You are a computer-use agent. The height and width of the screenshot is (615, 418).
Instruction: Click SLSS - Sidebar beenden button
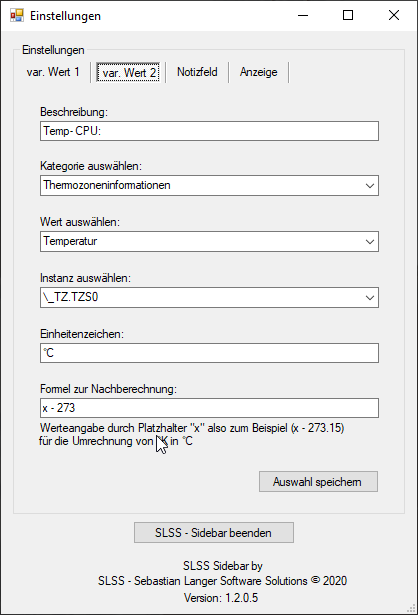(214, 533)
